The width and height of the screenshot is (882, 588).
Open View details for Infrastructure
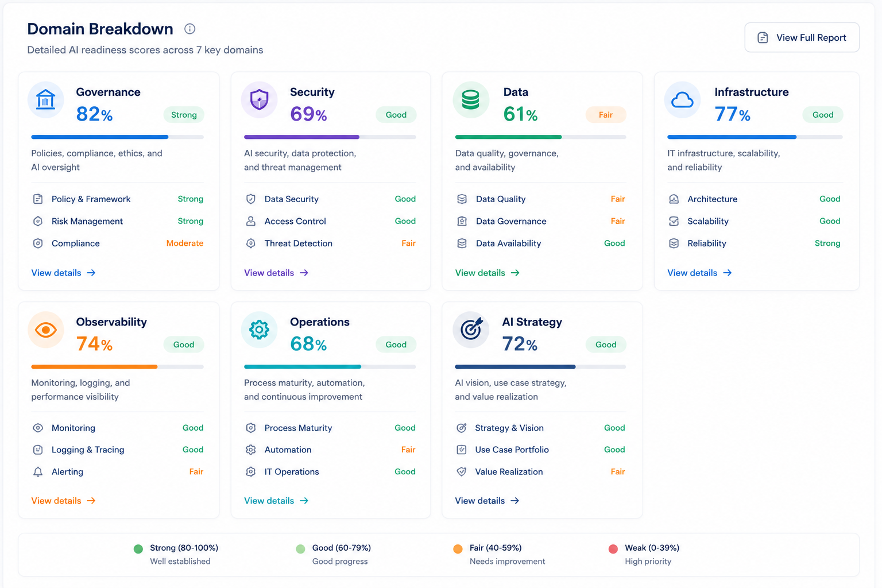coord(699,273)
